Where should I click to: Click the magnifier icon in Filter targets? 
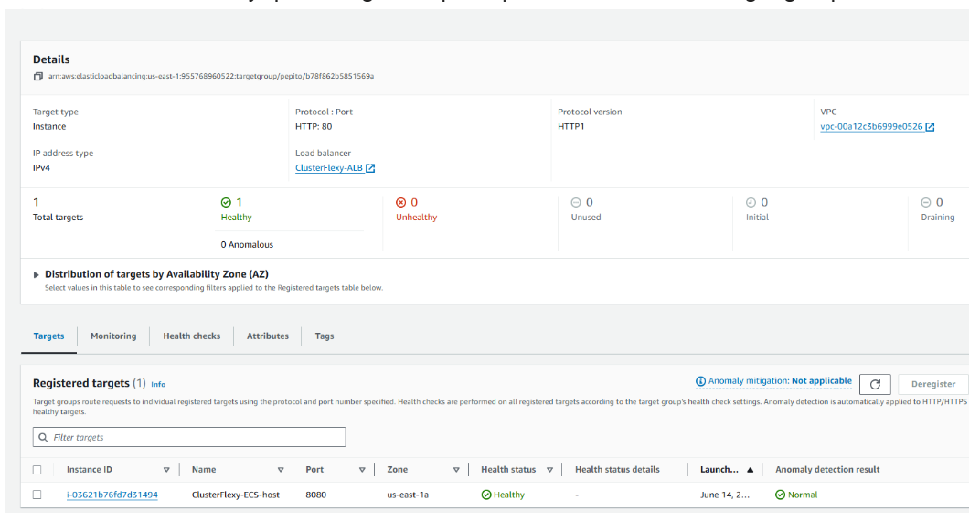(x=43, y=438)
